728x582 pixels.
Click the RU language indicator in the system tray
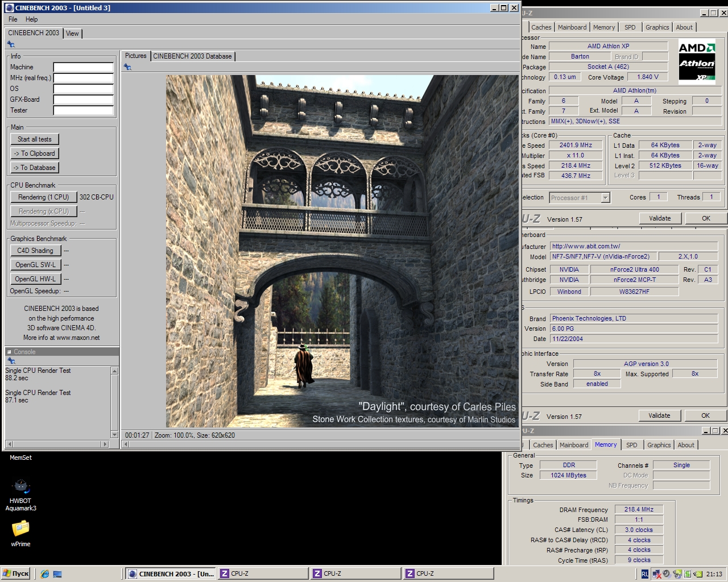tap(644, 574)
